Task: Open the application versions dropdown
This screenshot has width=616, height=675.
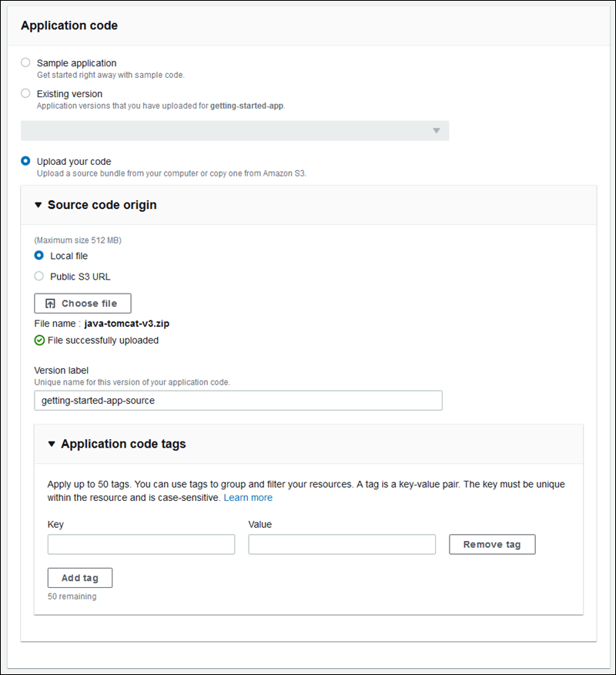Action: click(236, 130)
